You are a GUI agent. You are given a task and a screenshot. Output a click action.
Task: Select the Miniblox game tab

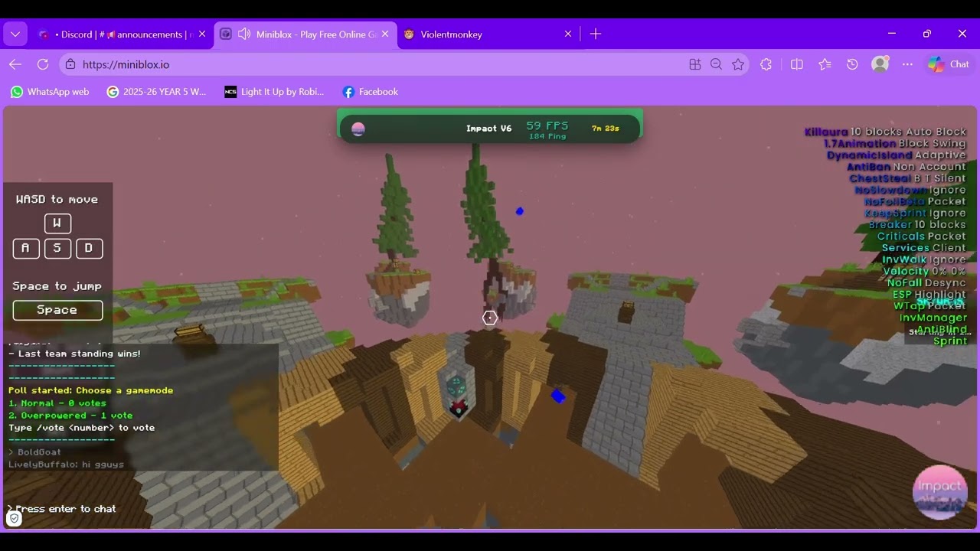coord(306,34)
